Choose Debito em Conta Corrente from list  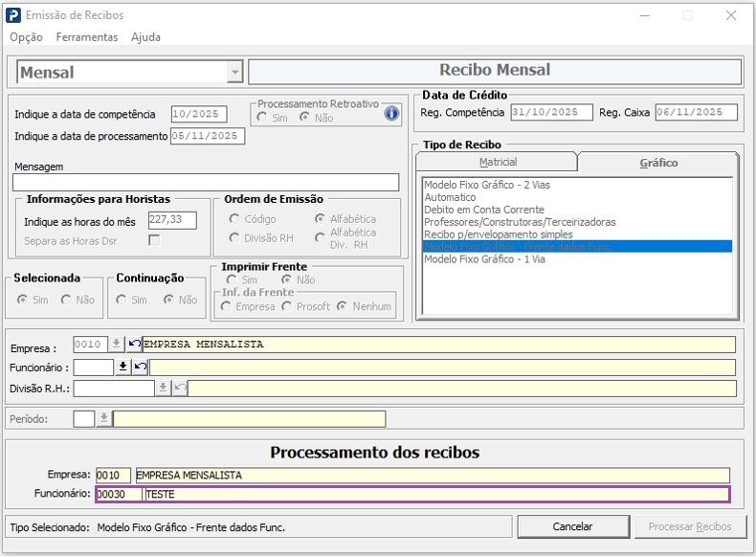coord(483,210)
